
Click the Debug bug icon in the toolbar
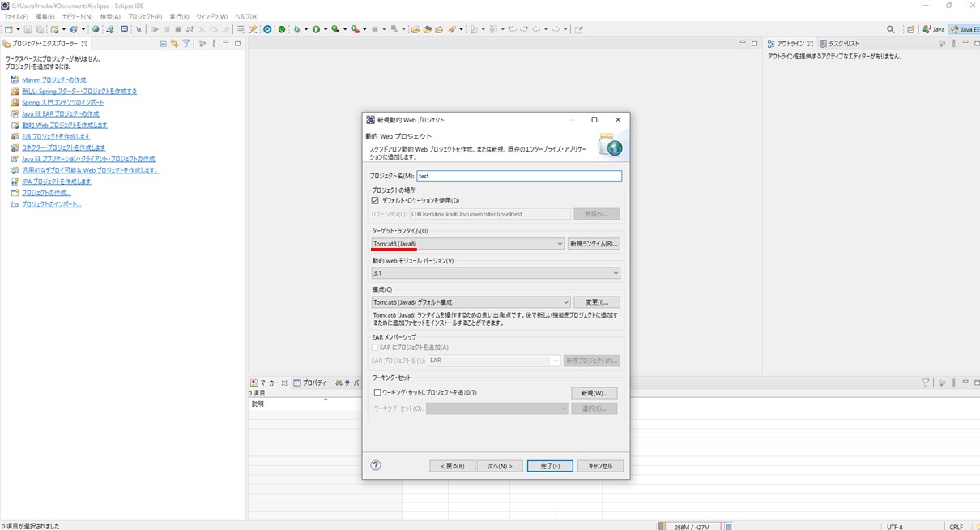coord(297,29)
